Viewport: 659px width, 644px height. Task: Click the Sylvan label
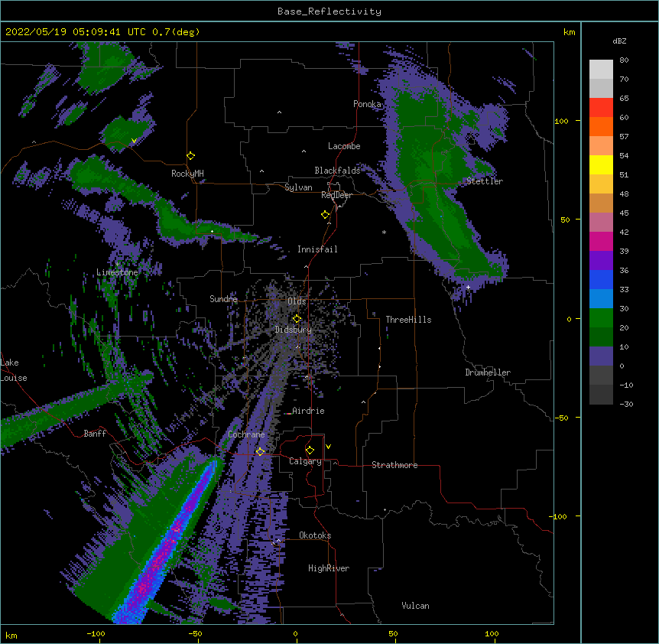click(x=298, y=187)
